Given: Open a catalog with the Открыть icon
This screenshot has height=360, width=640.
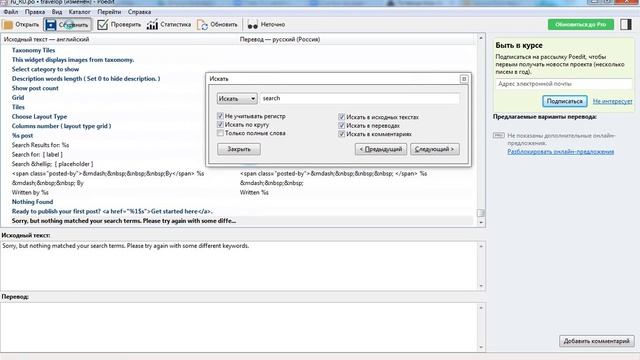Looking at the screenshot, I should coord(8,24).
